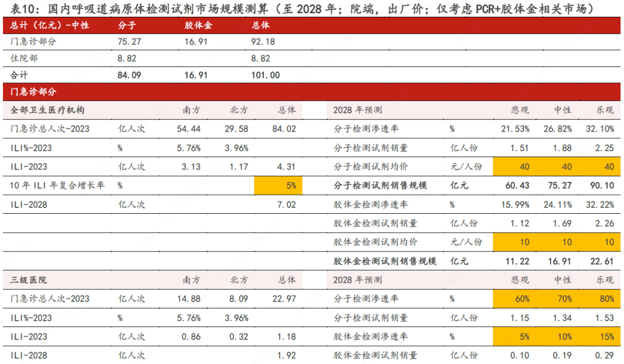Click the table title starting with 表10

[x=301, y=9]
